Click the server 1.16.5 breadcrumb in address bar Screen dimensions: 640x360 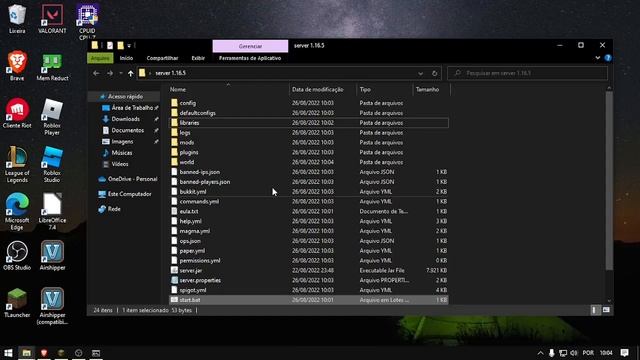170,73
